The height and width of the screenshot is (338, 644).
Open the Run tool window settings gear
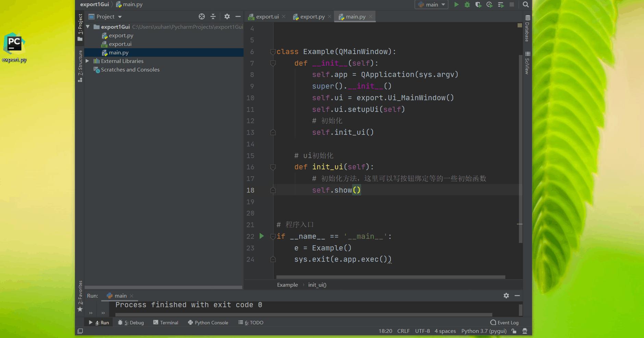(506, 296)
